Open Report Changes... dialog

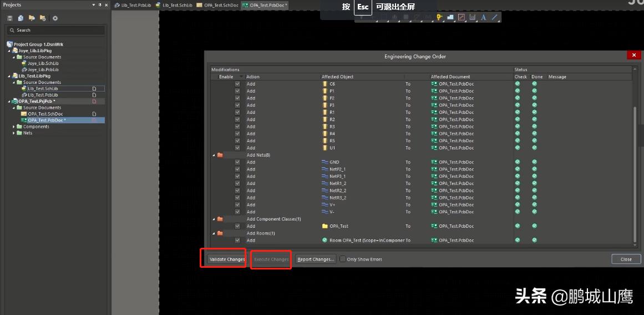click(x=316, y=259)
